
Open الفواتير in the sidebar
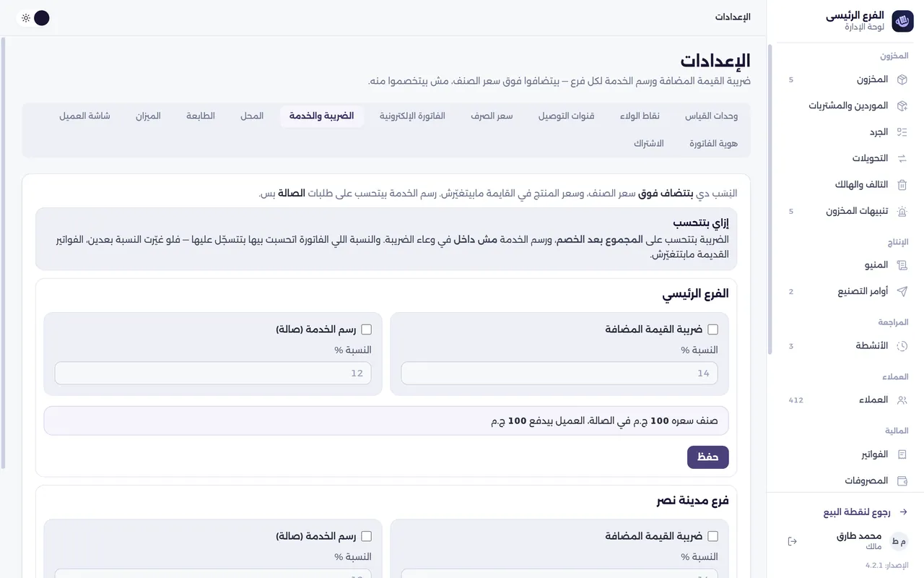click(845, 454)
